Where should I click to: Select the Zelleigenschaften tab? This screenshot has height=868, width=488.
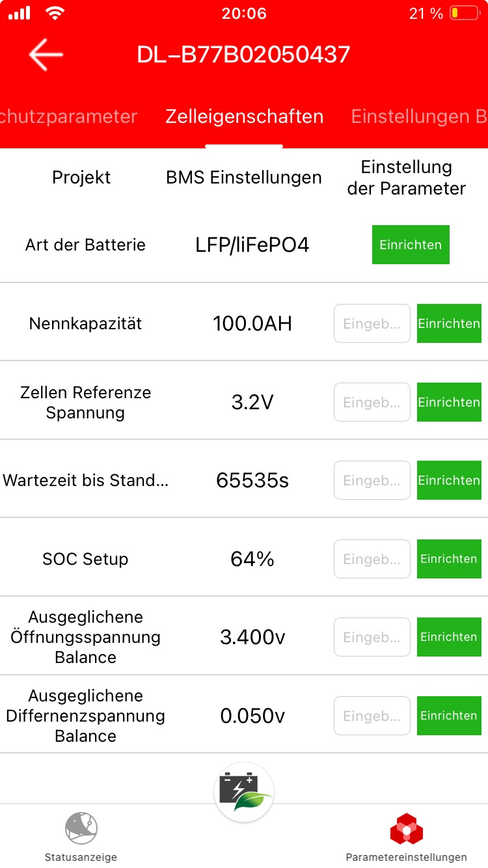[x=244, y=116]
